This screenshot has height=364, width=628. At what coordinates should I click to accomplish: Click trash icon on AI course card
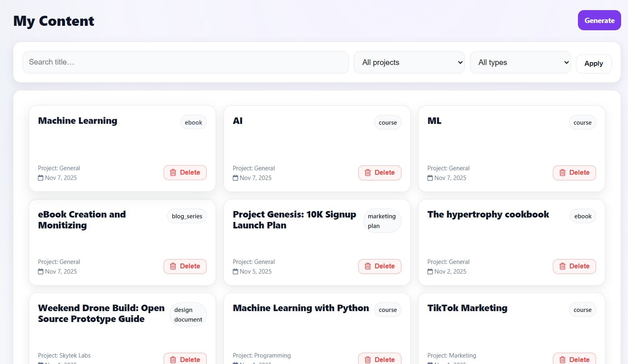click(368, 173)
